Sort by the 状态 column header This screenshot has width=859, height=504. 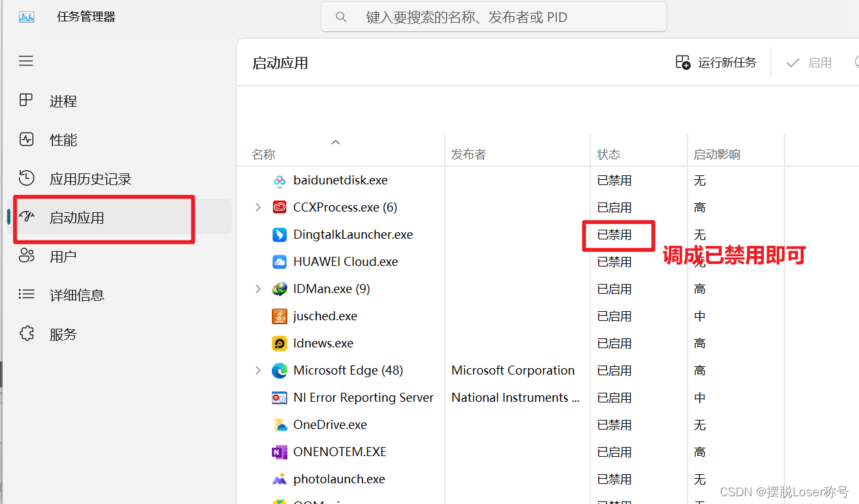click(608, 155)
